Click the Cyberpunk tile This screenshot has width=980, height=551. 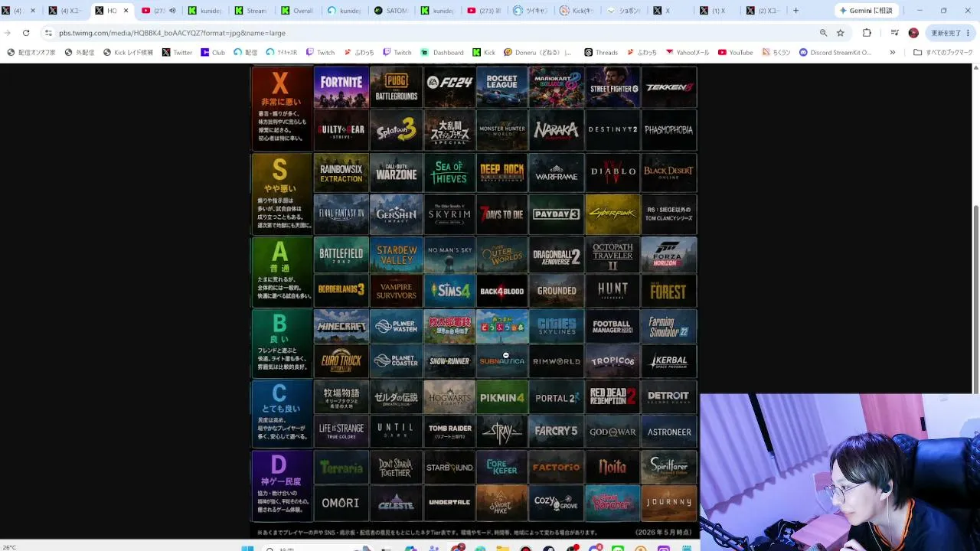pos(612,214)
